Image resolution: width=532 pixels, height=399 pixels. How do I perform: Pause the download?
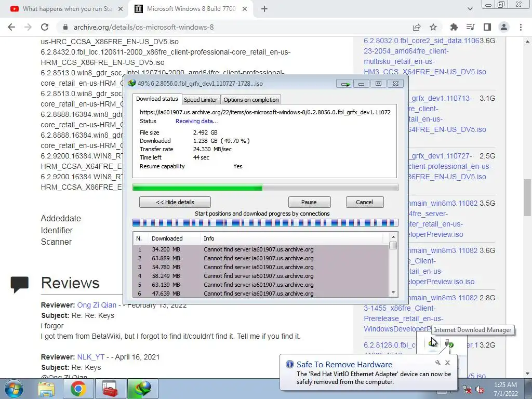pyautogui.click(x=309, y=202)
